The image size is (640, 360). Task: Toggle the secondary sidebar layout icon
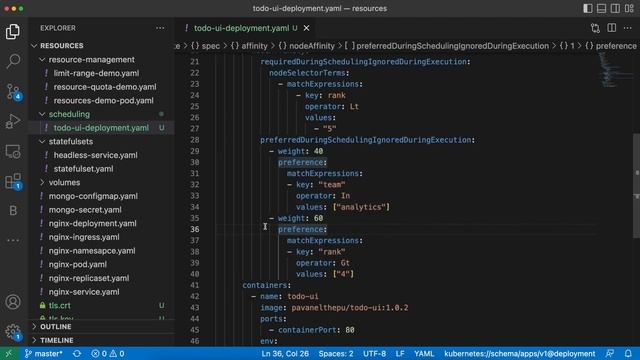(615, 9)
